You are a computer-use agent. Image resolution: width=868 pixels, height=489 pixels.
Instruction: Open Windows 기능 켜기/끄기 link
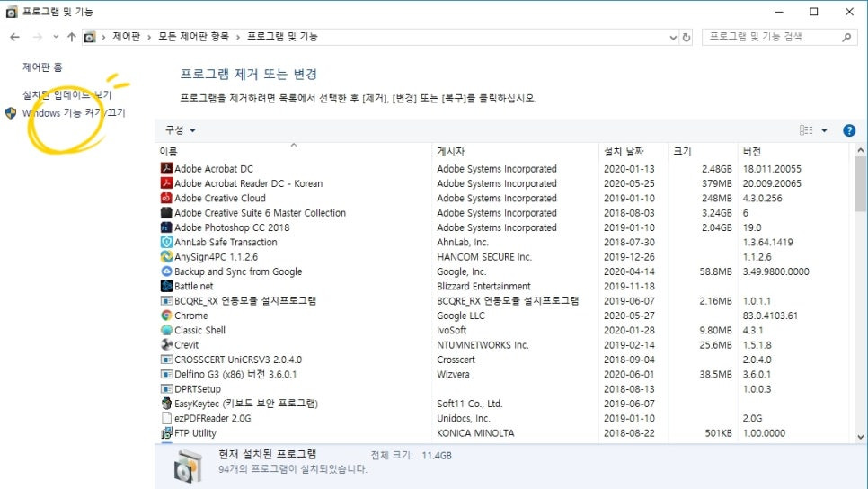pos(74,113)
